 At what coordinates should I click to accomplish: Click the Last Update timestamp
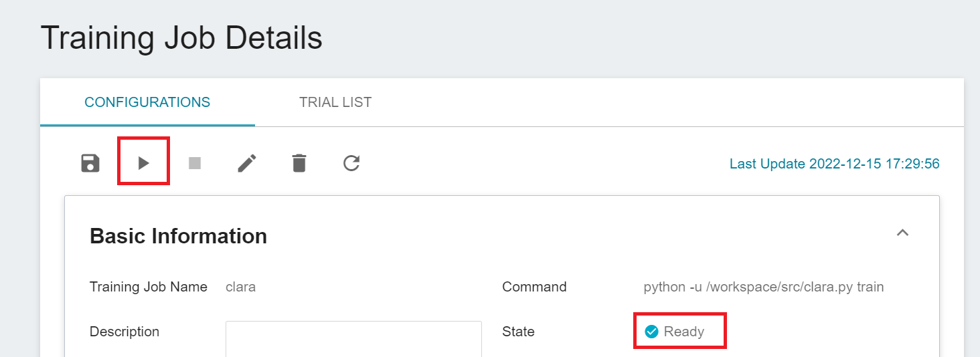(x=834, y=164)
